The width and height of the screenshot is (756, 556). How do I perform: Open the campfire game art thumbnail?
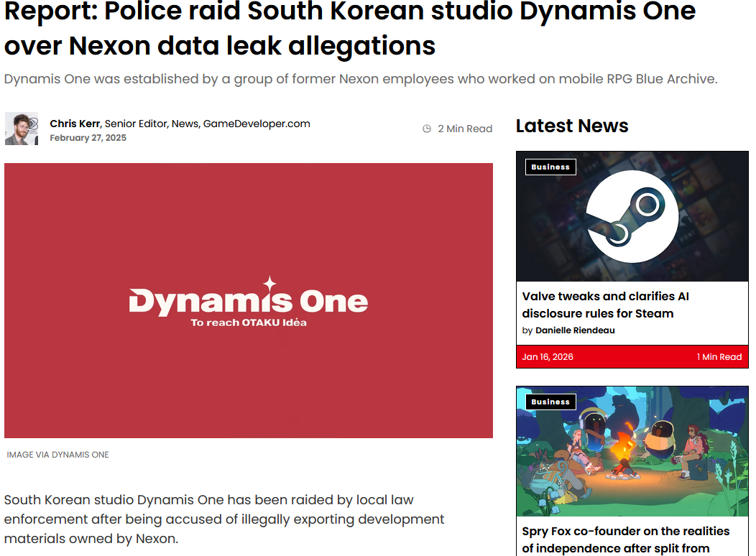(632, 451)
